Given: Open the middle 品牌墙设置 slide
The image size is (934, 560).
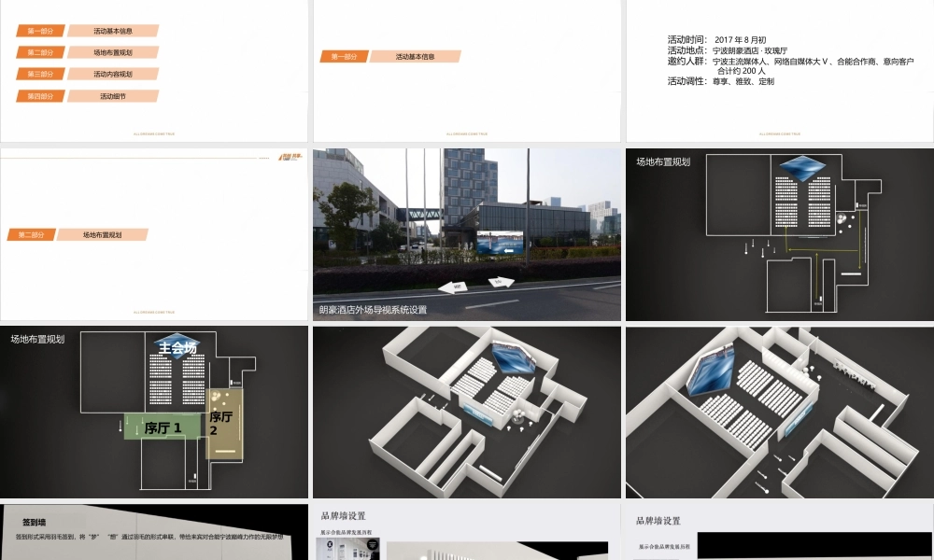Looking at the screenshot, I should click(x=467, y=532).
